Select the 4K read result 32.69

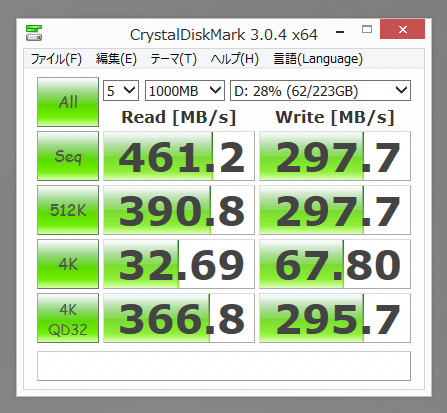click(x=179, y=264)
